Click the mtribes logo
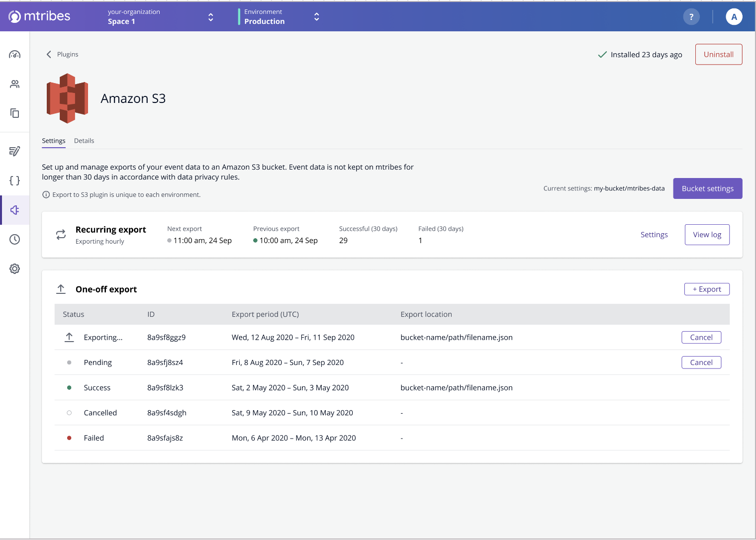The height and width of the screenshot is (540, 756). (x=40, y=16)
